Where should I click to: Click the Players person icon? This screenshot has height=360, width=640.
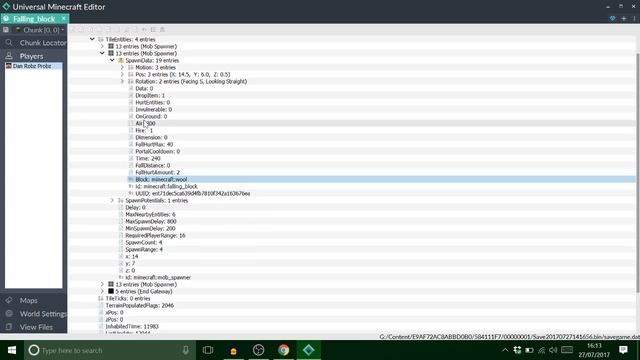(x=9, y=56)
